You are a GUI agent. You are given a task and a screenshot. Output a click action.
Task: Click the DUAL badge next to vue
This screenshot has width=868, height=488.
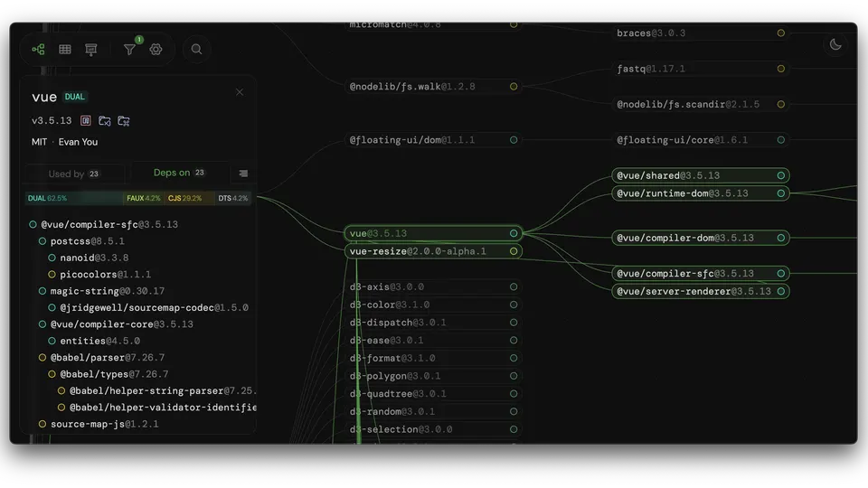[75, 97]
